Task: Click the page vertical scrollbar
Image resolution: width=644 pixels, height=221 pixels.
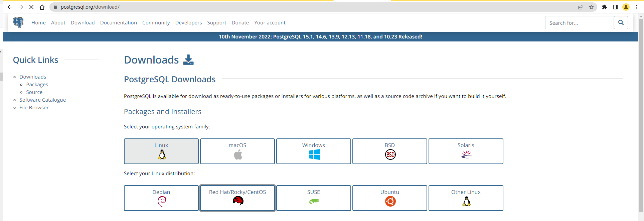Action: click(x=641, y=114)
